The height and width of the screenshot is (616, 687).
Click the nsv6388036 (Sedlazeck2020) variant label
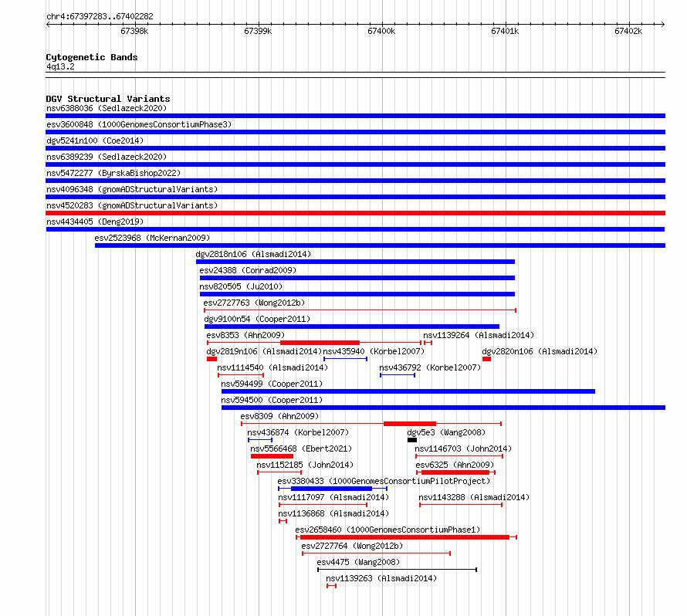(107, 108)
